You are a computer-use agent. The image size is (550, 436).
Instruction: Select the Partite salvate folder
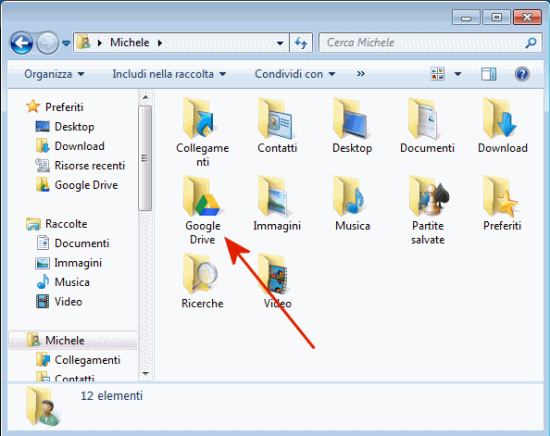pos(428,210)
